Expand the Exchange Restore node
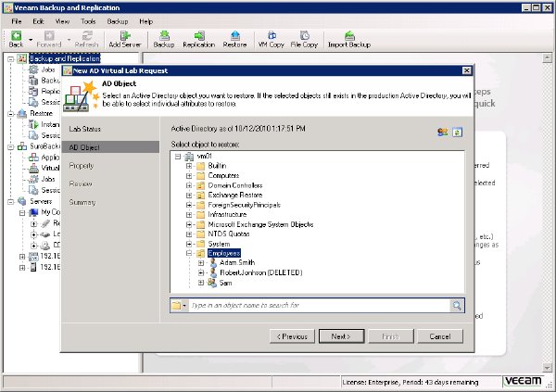556x392 pixels. [189, 196]
